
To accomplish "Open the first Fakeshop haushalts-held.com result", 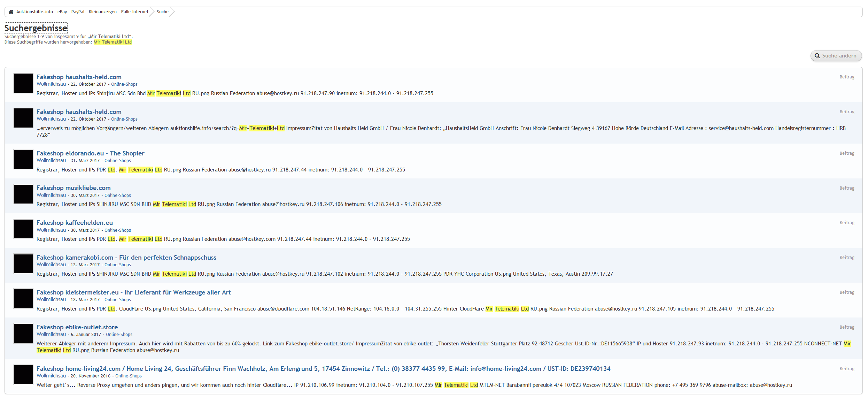I will 79,77.
